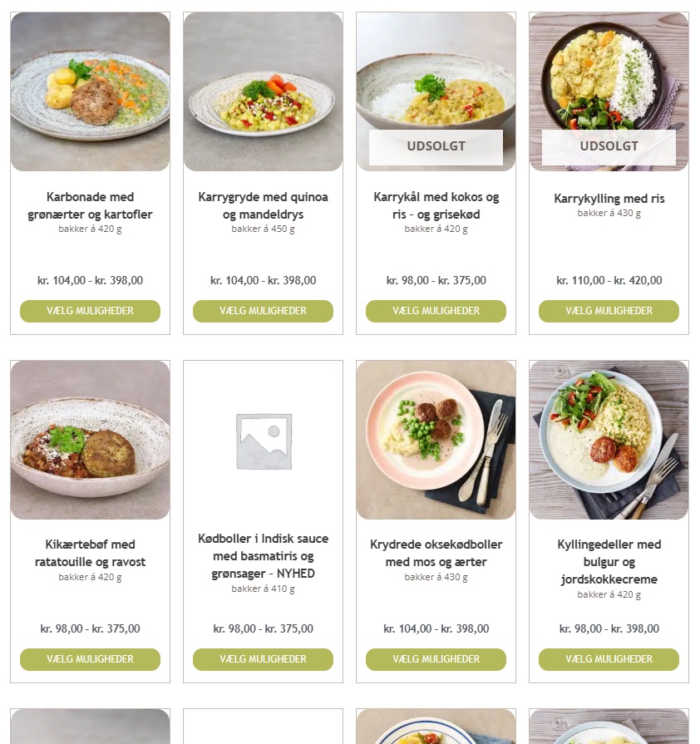Viewport: 700px width, 744px height.
Task: Click the Karbonade med grønærter product photo
Action: (x=90, y=91)
